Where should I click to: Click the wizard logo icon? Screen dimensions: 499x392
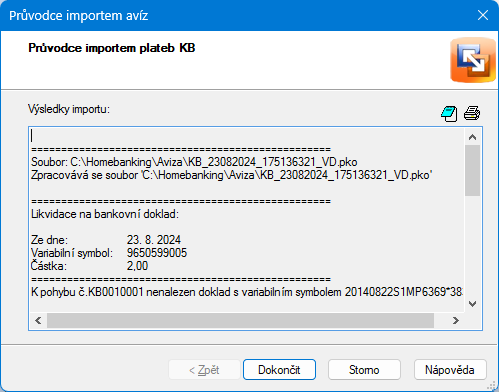point(473,60)
